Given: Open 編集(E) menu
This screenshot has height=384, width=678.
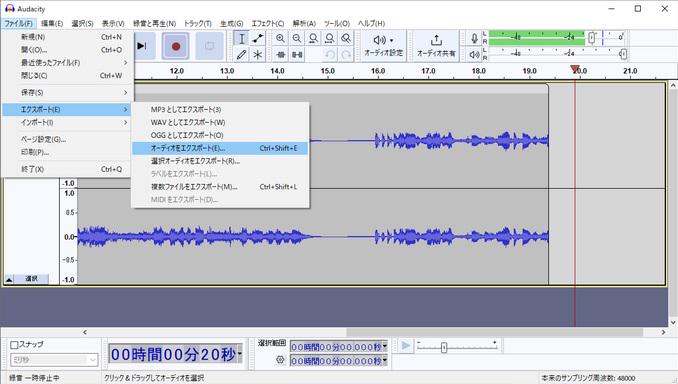Looking at the screenshot, I should pyautogui.click(x=52, y=23).
